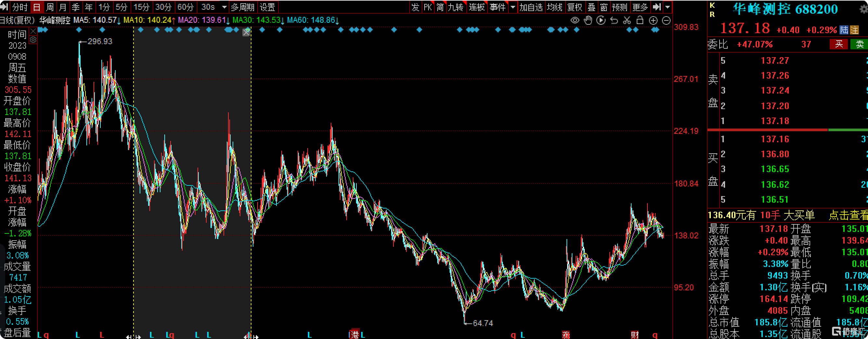Click the zoom out minus icon
The height and width of the screenshot is (339, 868).
pos(666,20)
